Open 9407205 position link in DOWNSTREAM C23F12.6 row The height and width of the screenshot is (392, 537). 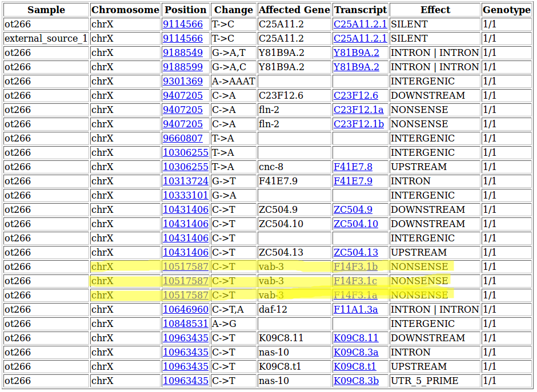click(183, 95)
